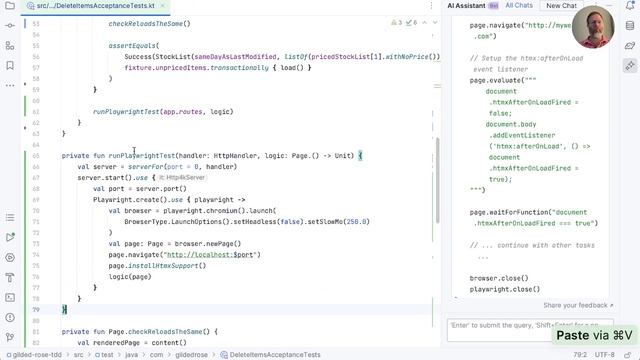Click browser.close() in AI Assistant response

point(499,278)
